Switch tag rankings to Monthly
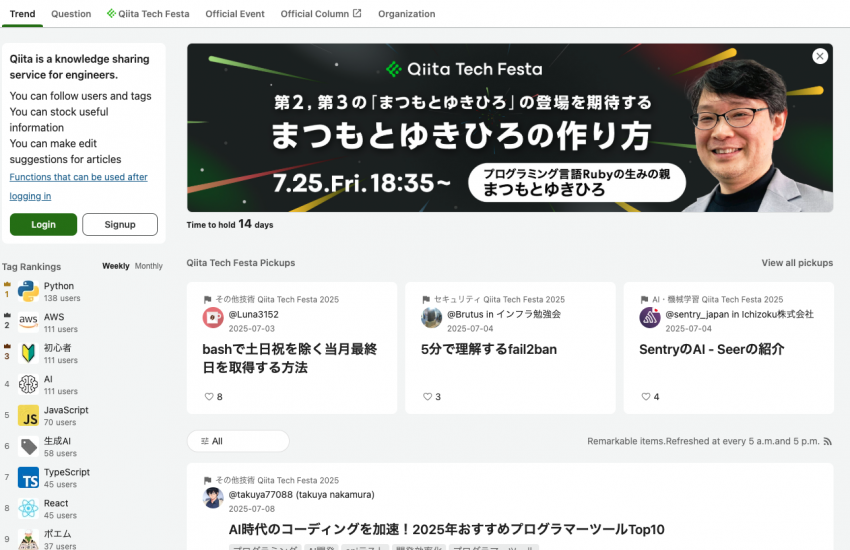 149,266
